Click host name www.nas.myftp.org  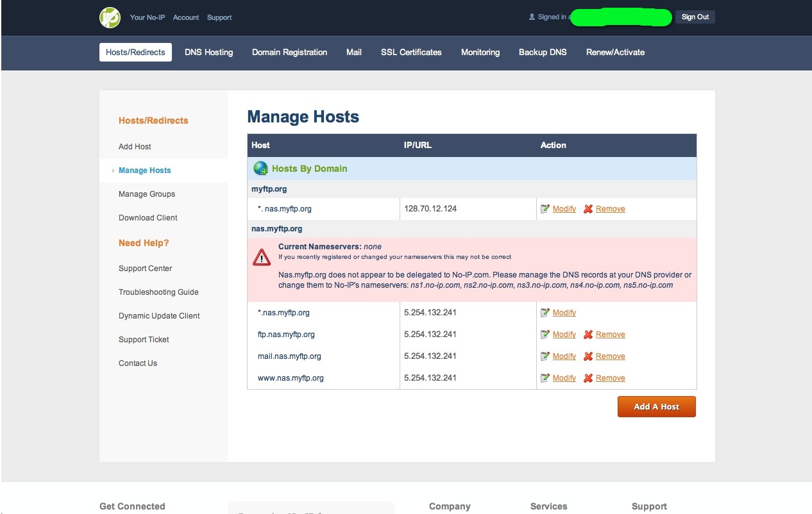[x=291, y=378]
